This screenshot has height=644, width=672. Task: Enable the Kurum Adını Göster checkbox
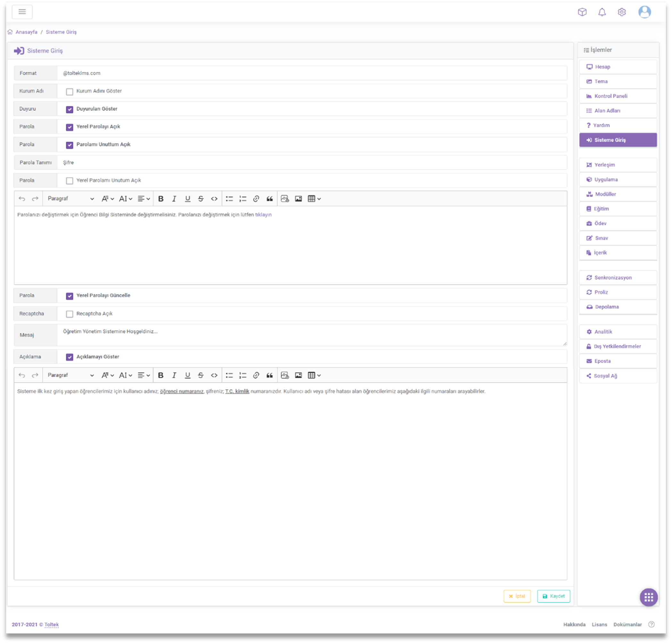[70, 92]
